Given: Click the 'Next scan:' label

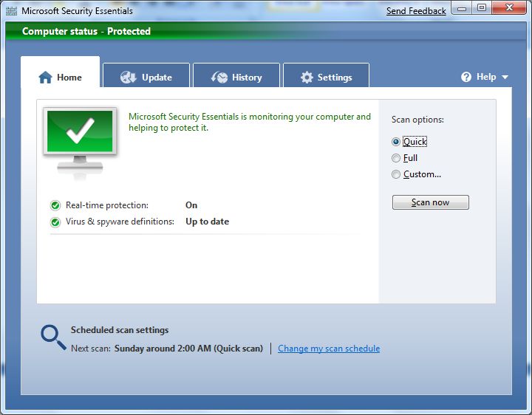Looking at the screenshot, I should pyautogui.click(x=91, y=349).
